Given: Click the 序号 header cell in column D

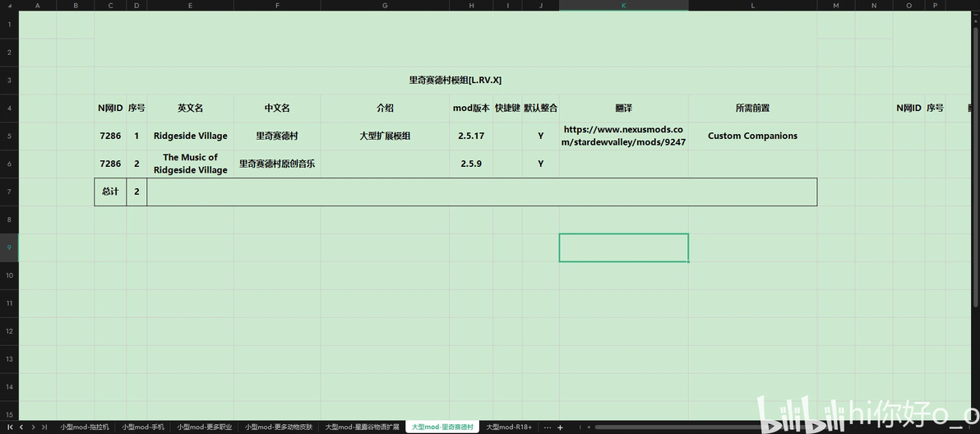Looking at the screenshot, I should coord(136,108).
